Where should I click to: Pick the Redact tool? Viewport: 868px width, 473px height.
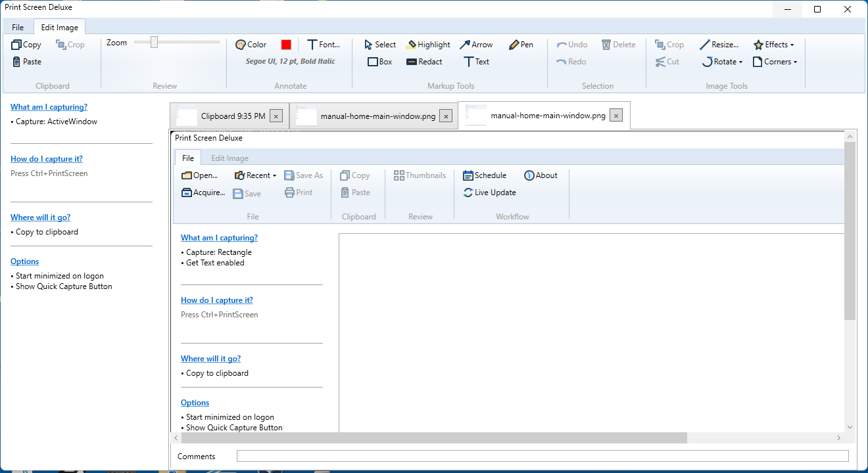[x=424, y=62]
